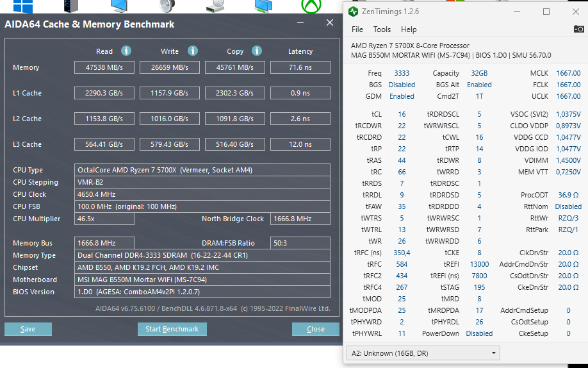Click the L1 Cache Write value 1157.9 GB/s

(170, 93)
